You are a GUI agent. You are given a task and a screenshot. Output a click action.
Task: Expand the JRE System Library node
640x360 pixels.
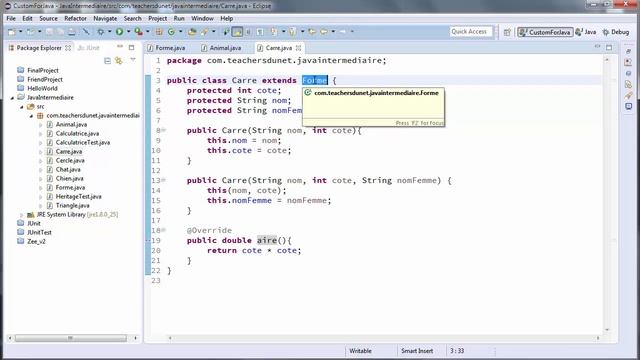point(22,215)
